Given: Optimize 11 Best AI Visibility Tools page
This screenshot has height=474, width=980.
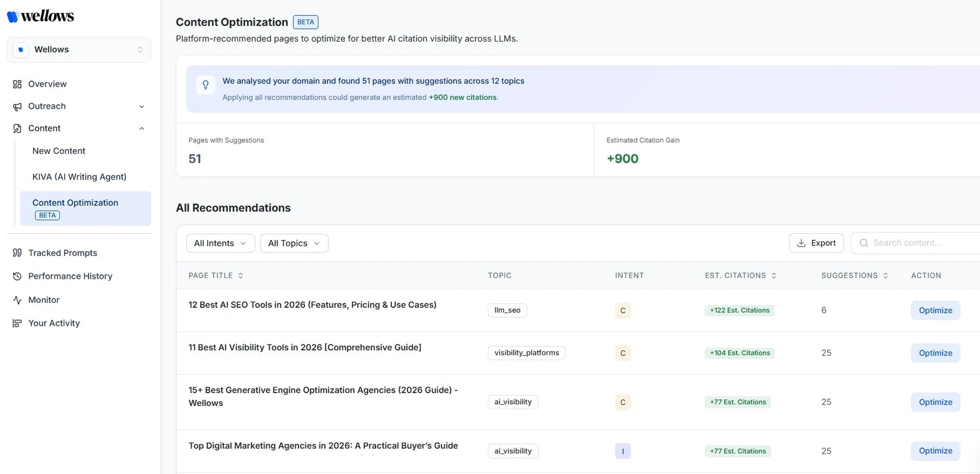Looking at the screenshot, I should point(935,353).
